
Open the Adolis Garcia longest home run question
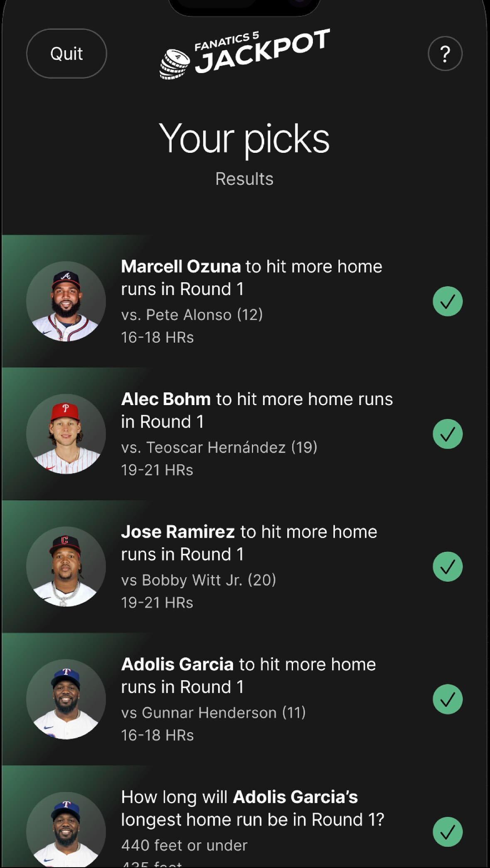(253, 808)
